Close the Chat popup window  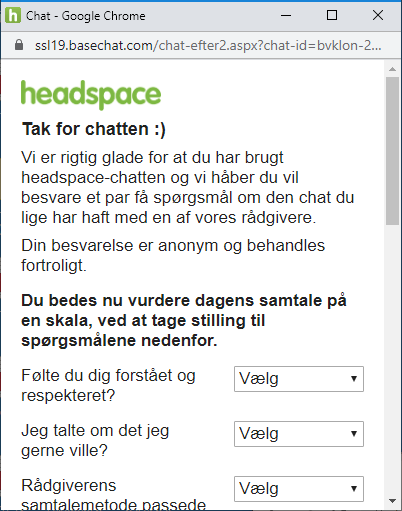(x=378, y=15)
